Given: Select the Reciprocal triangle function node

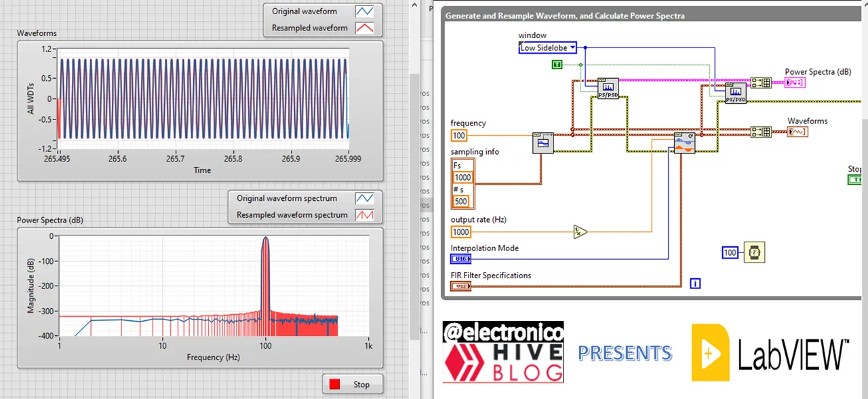Looking at the screenshot, I should pyautogui.click(x=580, y=232).
